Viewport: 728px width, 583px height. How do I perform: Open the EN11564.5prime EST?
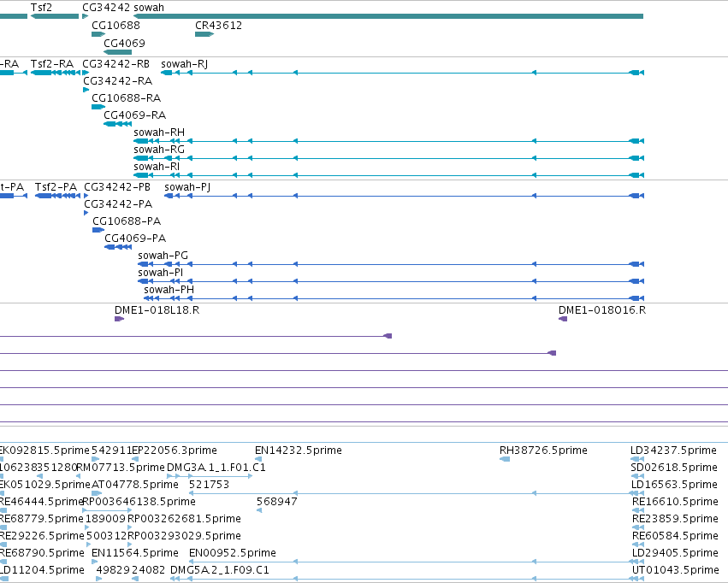pos(134,553)
